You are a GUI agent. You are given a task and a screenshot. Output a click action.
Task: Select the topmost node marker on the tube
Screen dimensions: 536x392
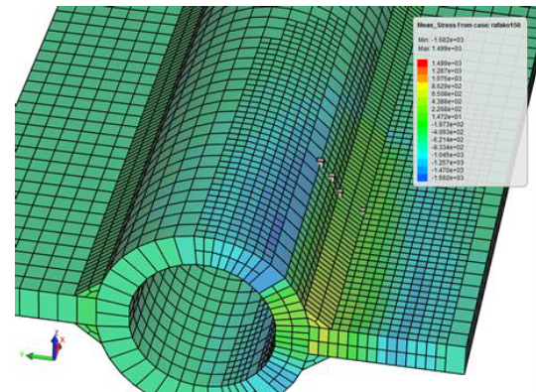321,161
